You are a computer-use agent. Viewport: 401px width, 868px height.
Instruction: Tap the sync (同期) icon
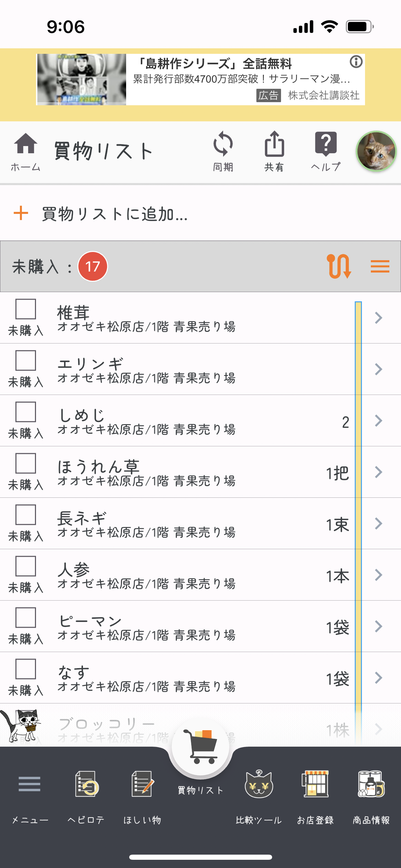tap(223, 150)
